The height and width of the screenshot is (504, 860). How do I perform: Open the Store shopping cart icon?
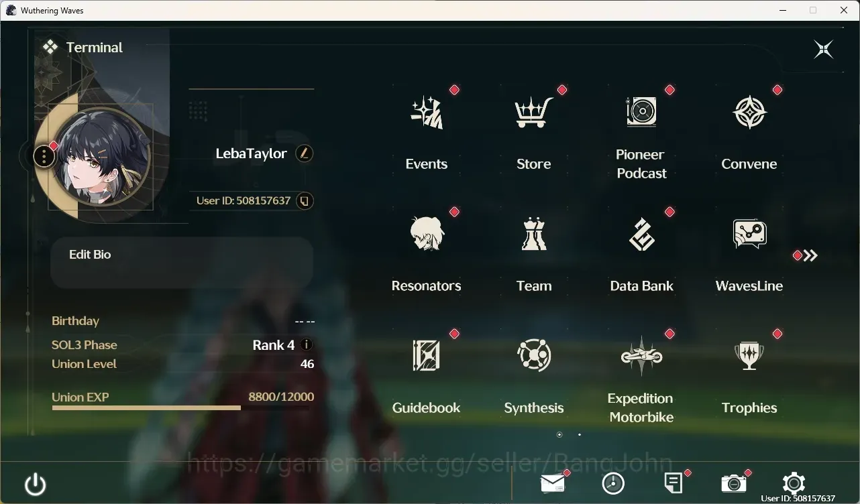click(x=534, y=112)
